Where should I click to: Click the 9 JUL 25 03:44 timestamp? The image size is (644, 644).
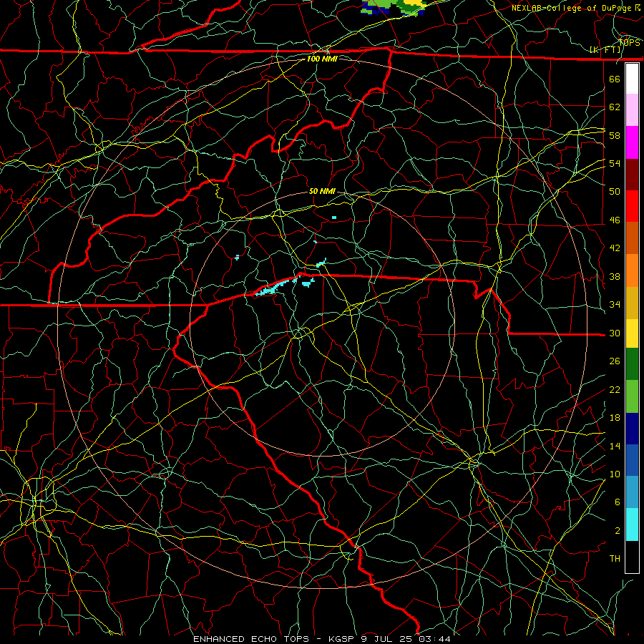406,639
